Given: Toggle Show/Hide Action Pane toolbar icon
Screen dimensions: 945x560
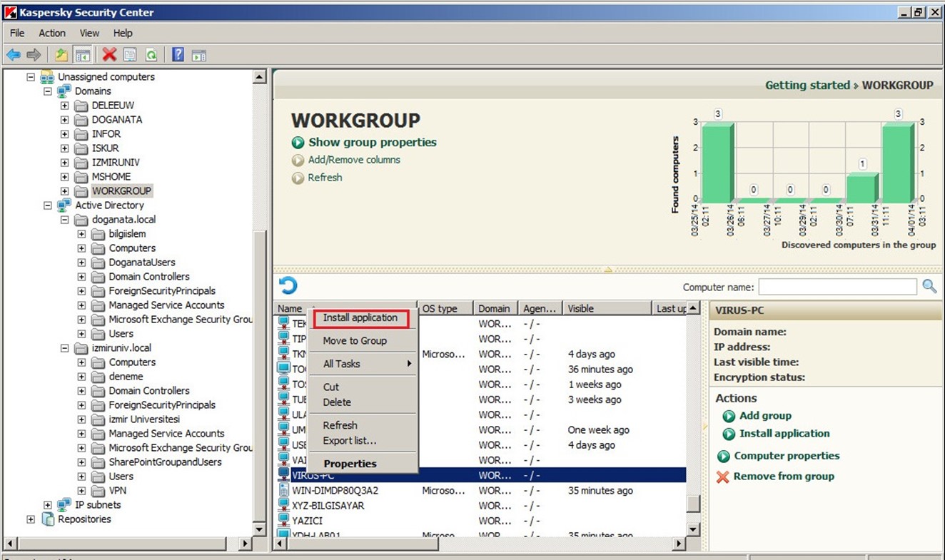Looking at the screenshot, I should point(199,55).
